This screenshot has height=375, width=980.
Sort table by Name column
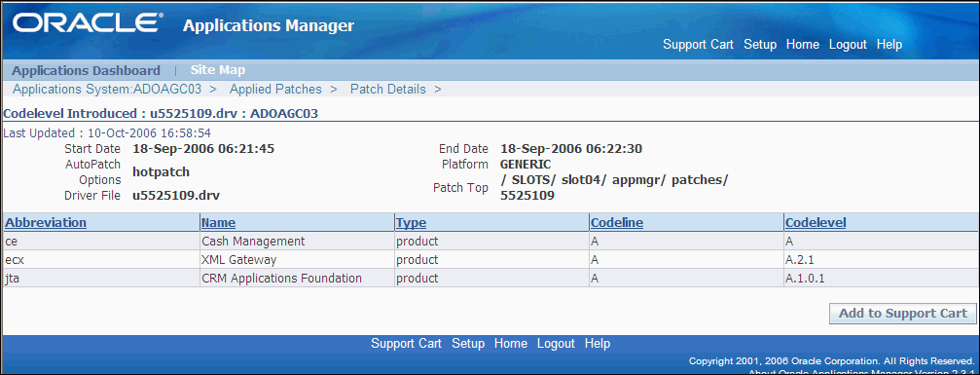pos(218,222)
